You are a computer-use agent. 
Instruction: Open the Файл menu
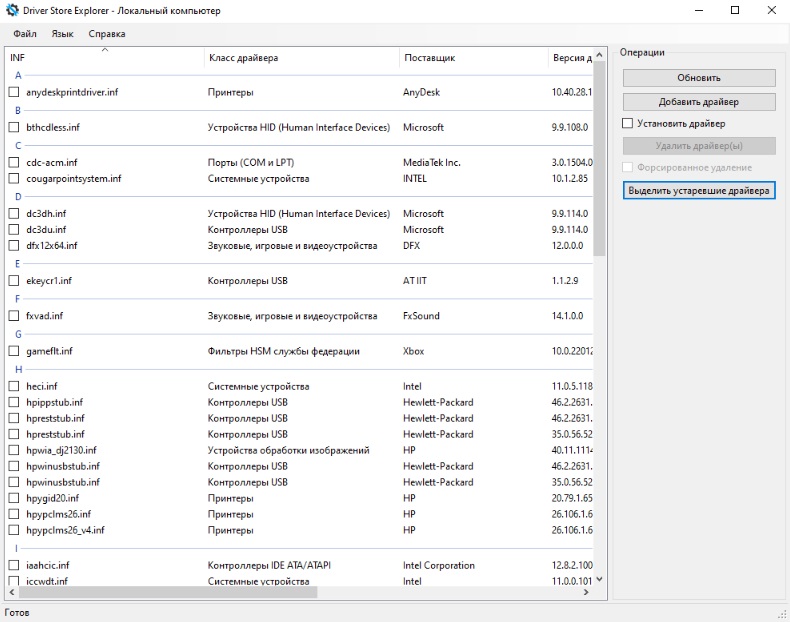[25, 34]
